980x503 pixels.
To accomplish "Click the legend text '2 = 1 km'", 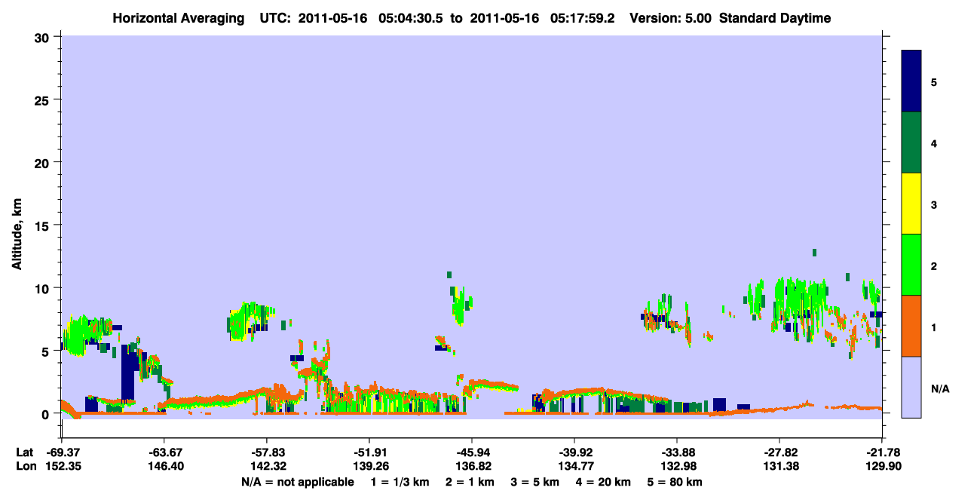I will coord(470,482).
